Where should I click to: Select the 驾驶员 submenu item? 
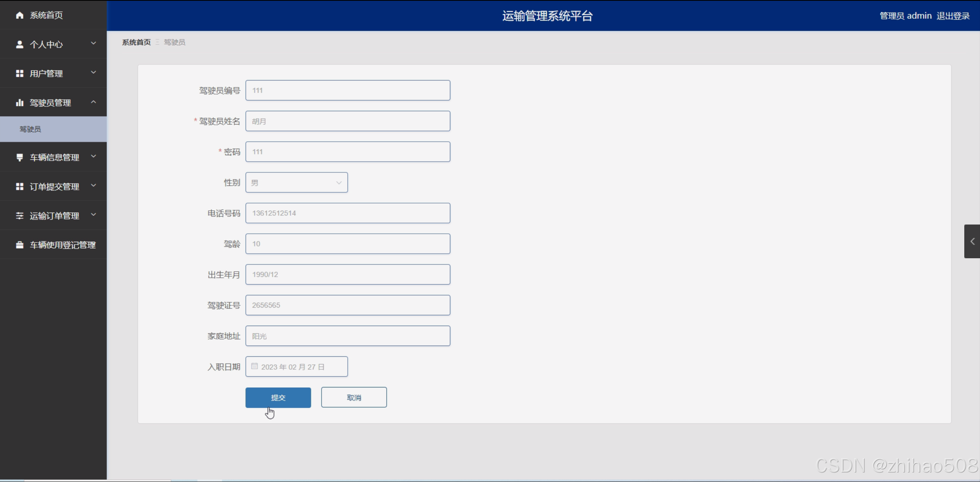coord(31,129)
